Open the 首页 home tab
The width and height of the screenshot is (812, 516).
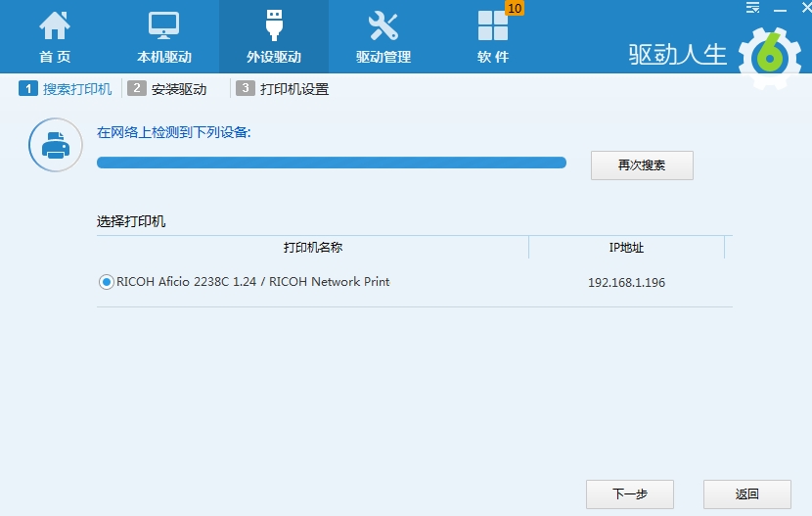click(x=55, y=37)
